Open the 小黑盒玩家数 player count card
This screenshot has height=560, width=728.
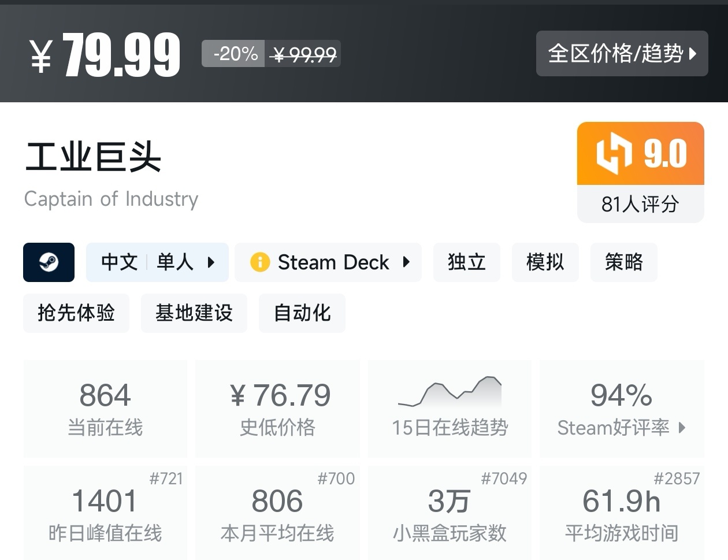click(x=450, y=513)
